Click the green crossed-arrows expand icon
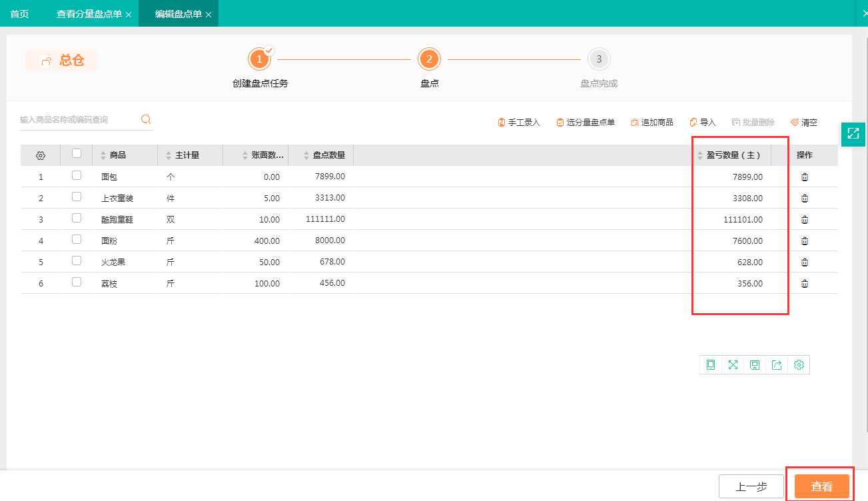 click(x=733, y=365)
